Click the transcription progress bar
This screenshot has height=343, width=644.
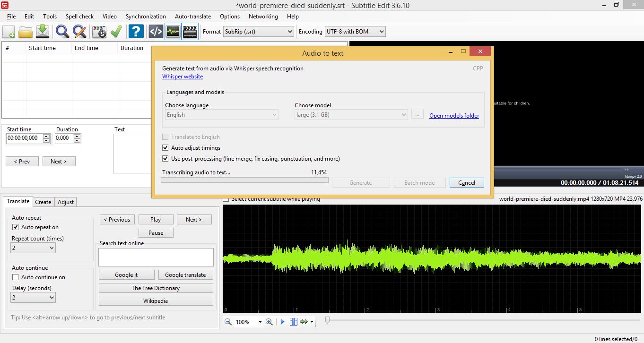[244, 180]
